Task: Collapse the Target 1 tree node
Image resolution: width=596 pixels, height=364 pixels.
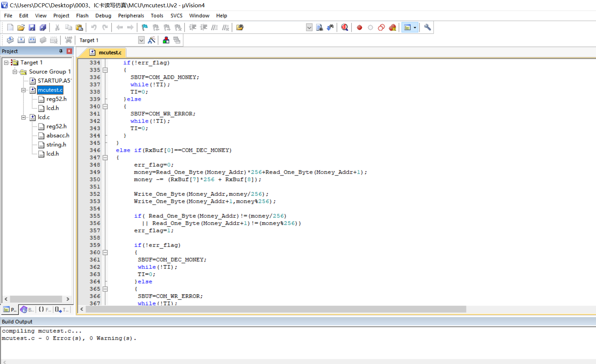Action: pyautogui.click(x=6, y=63)
